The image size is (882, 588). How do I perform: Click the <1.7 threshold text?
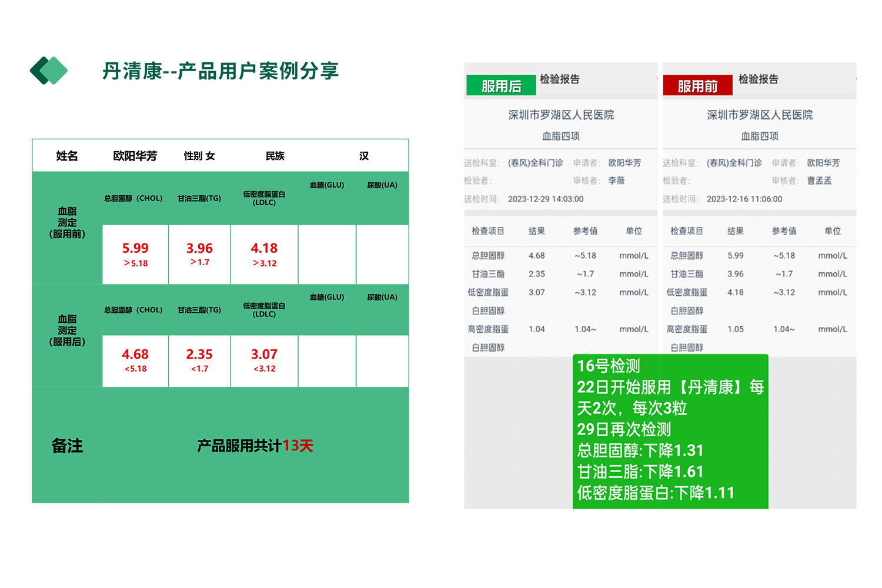[200, 369]
